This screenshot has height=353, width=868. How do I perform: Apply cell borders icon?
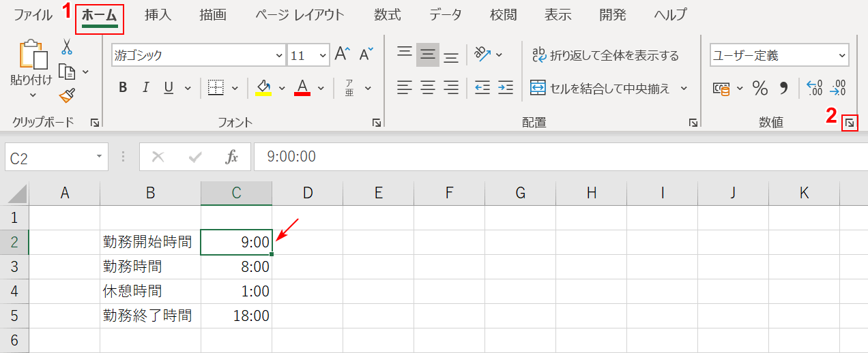216,87
